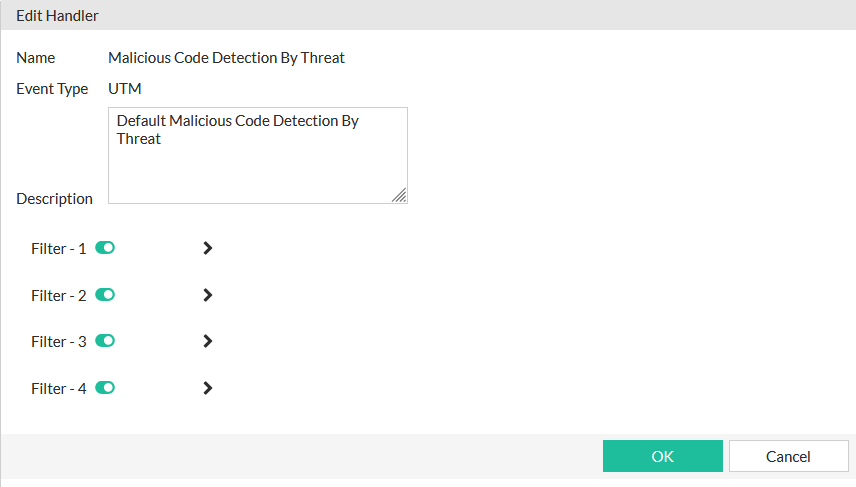Click the 'Description' field label
The image size is (856, 487).
coord(54,199)
